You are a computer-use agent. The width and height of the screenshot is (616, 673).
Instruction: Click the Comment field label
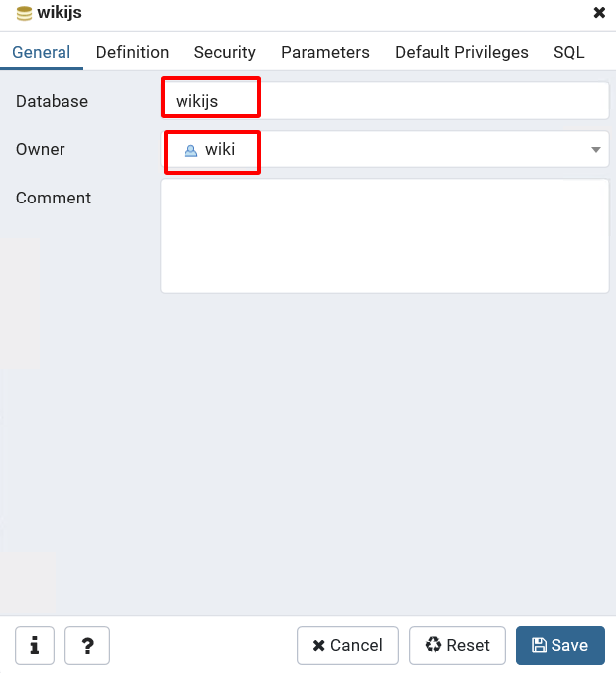click(54, 198)
